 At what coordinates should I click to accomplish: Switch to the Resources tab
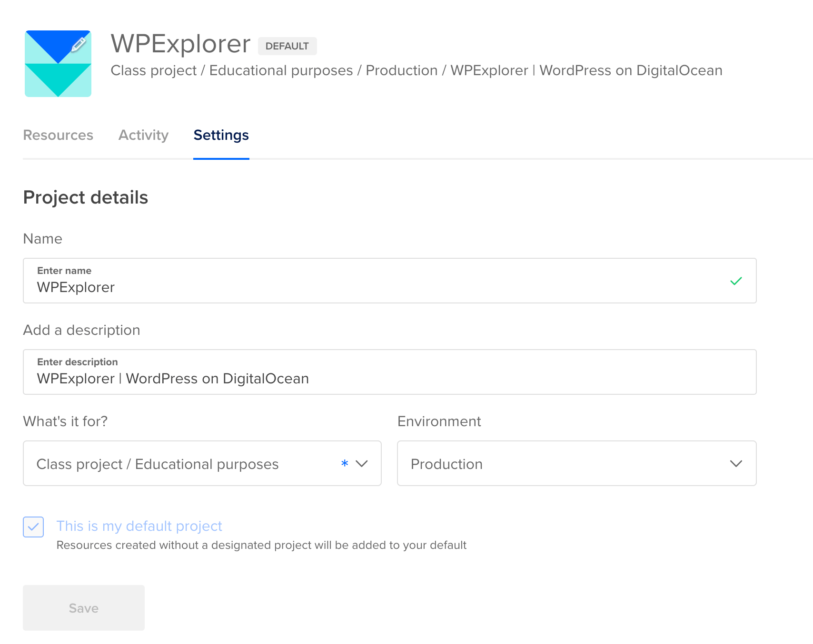pos(58,135)
